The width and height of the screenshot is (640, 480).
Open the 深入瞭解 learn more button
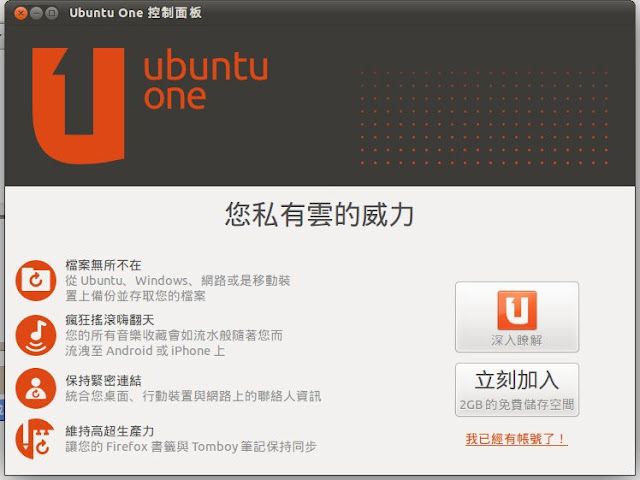click(x=517, y=317)
